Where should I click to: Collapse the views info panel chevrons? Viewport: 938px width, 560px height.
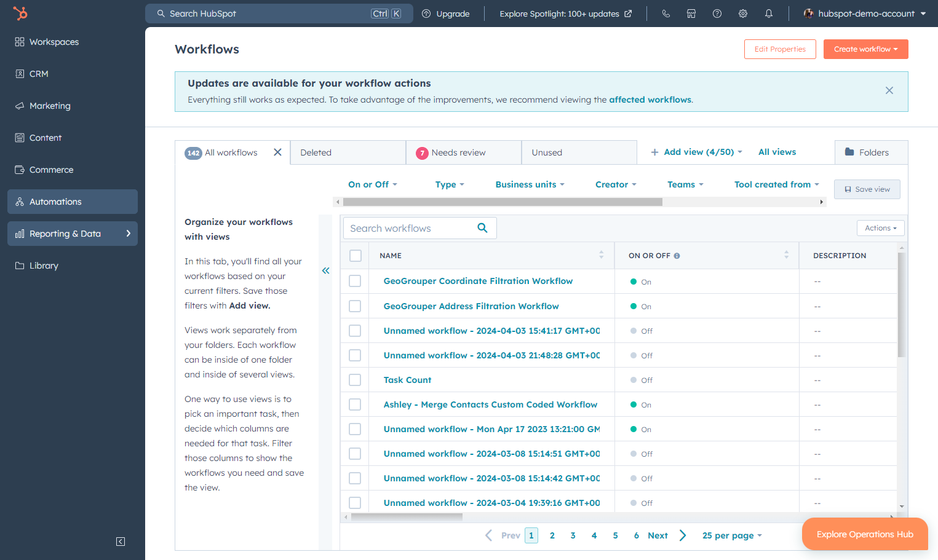pyautogui.click(x=325, y=270)
